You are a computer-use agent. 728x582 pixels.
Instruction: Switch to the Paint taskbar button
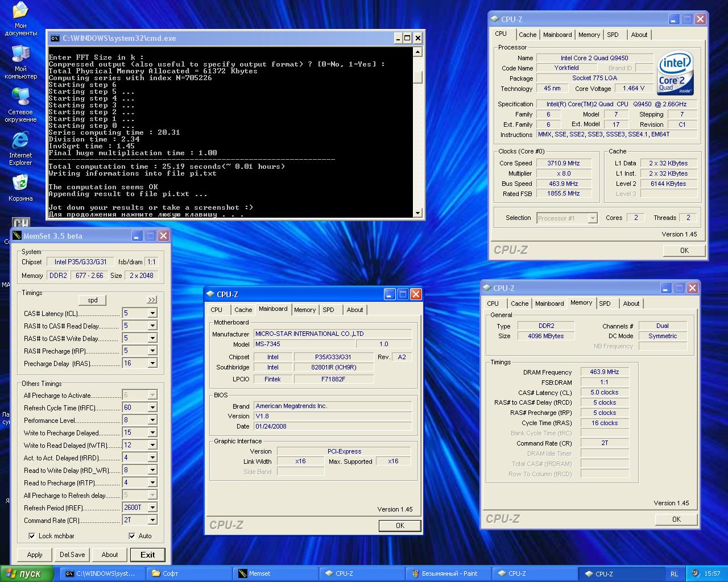tap(449, 574)
